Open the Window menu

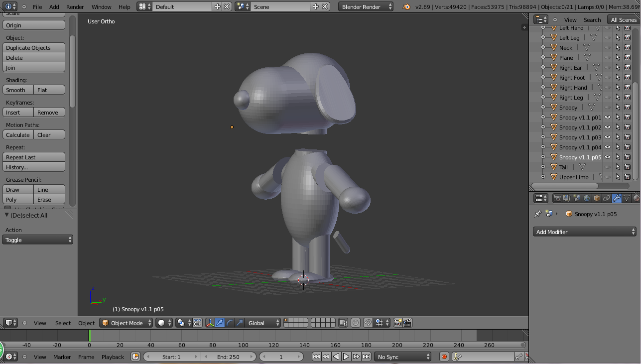point(102,7)
